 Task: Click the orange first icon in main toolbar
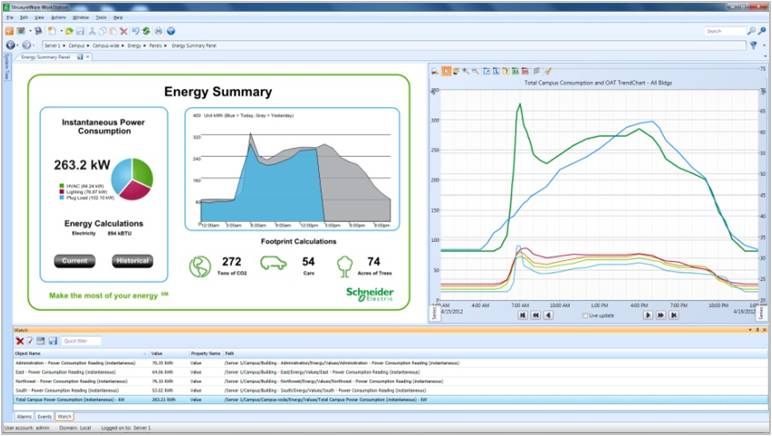tap(9, 31)
